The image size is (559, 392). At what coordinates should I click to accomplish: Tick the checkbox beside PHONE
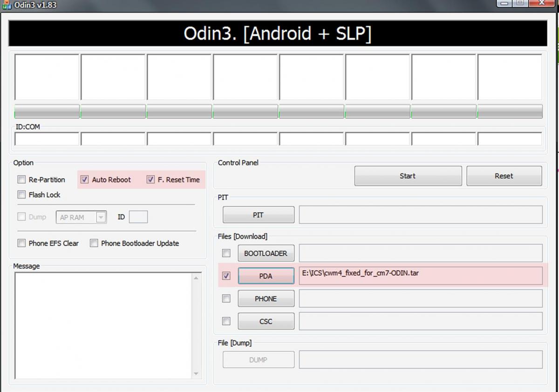[x=226, y=298]
